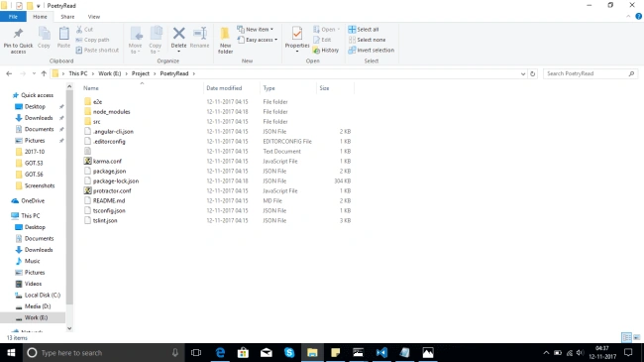Image resolution: width=644 pixels, height=362 pixels.
Task: Click the Properties ribbon icon
Action: click(x=297, y=33)
